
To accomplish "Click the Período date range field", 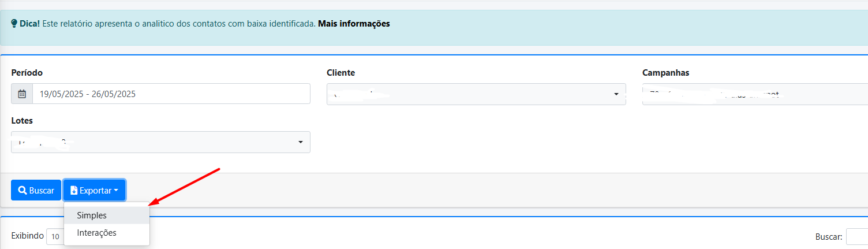I will coord(171,94).
